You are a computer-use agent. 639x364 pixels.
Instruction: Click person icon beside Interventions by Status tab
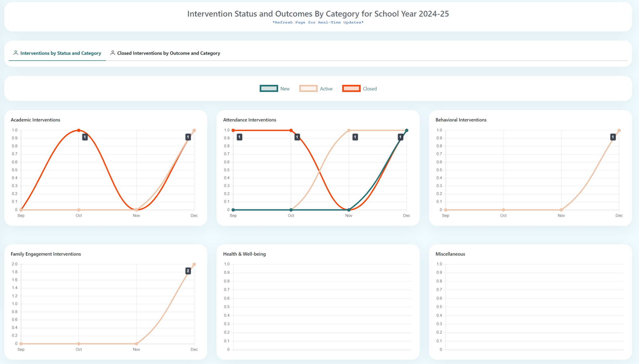click(16, 53)
